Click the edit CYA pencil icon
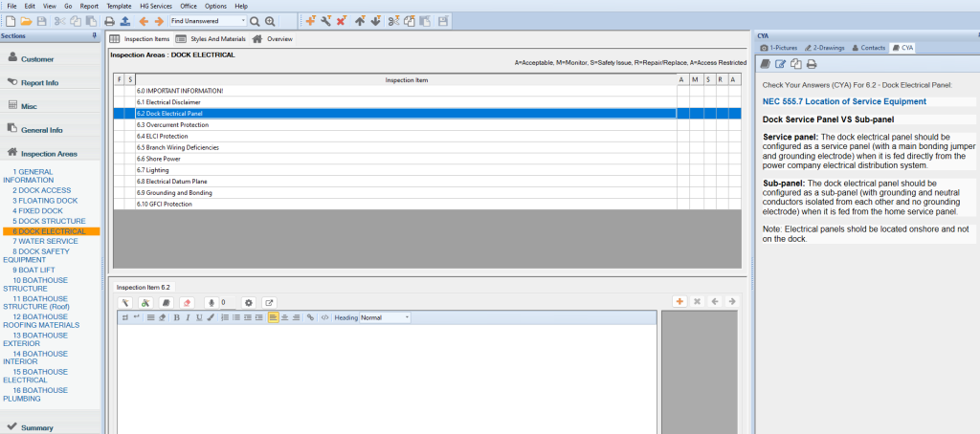 tap(780, 64)
